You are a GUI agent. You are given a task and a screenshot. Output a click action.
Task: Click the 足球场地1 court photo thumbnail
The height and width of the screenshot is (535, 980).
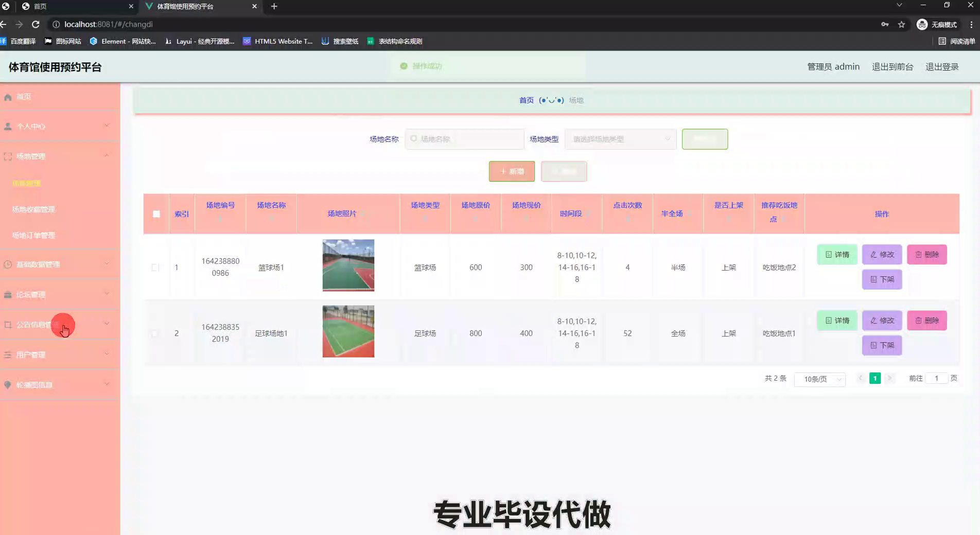click(x=348, y=331)
